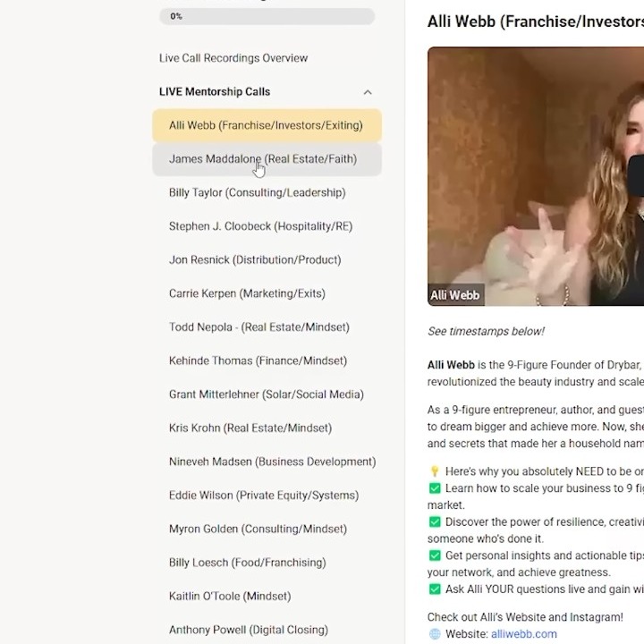
Task: Collapse the LIVE Mentorship Calls section chevron
Action: tap(367, 92)
